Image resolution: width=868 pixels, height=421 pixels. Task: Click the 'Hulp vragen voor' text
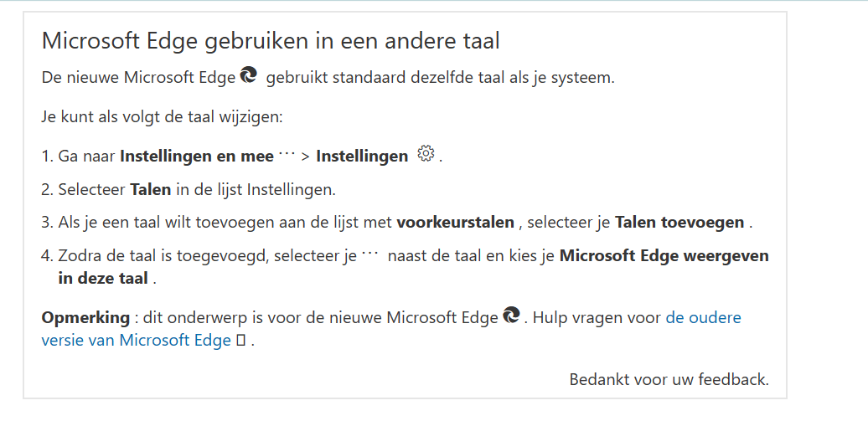pyautogui.click(x=597, y=317)
